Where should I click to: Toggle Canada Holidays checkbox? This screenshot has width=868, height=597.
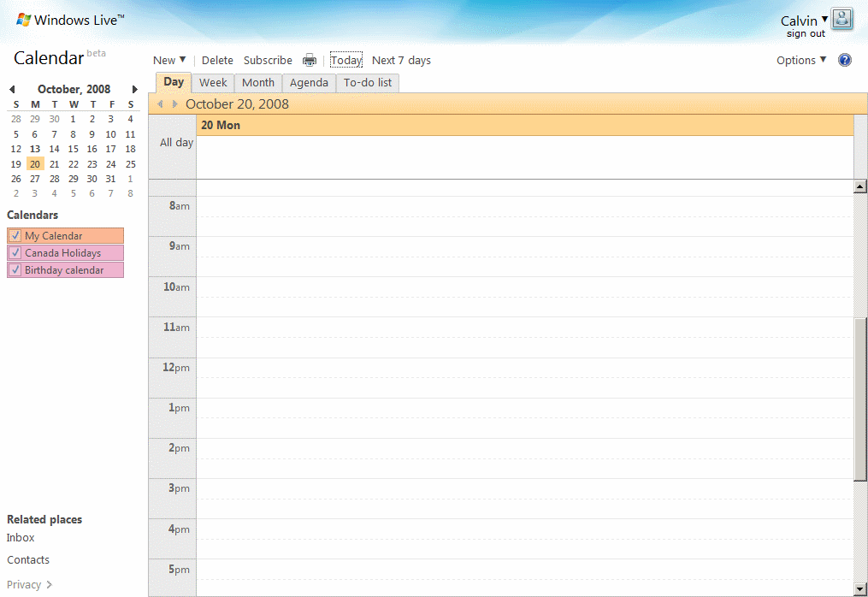point(15,252)
